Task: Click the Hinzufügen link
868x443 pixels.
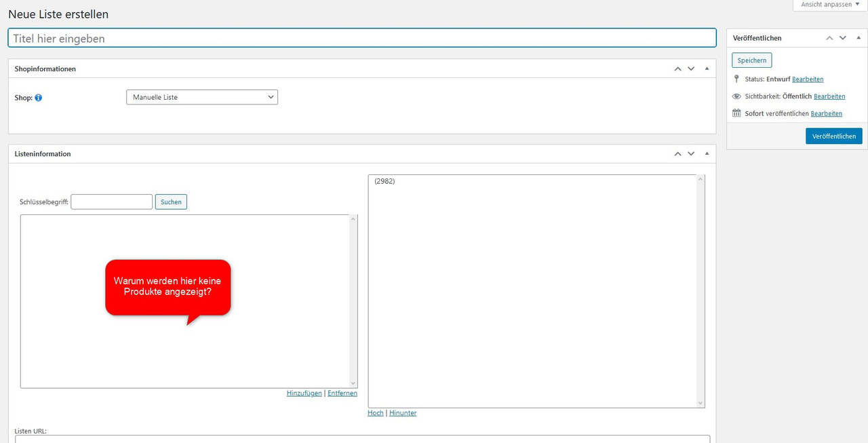Action: (304, 393)
